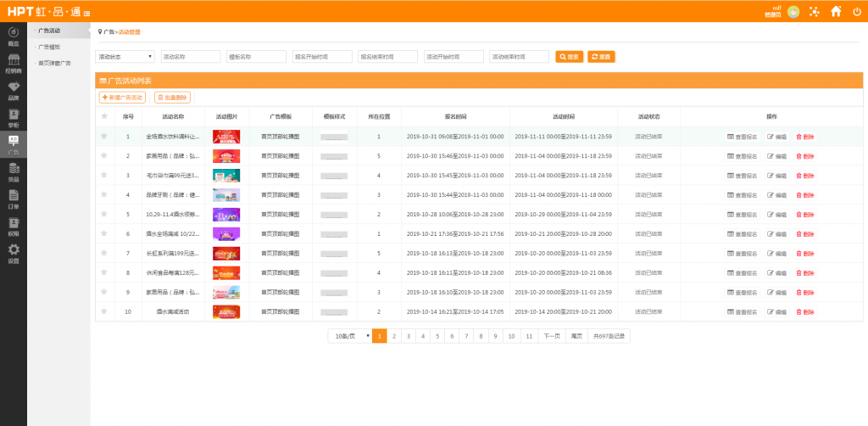Open the 经销商 dealer store icon
Image resolution: width=868 pixels, height=426 pixels.
(x=13, y=61)
